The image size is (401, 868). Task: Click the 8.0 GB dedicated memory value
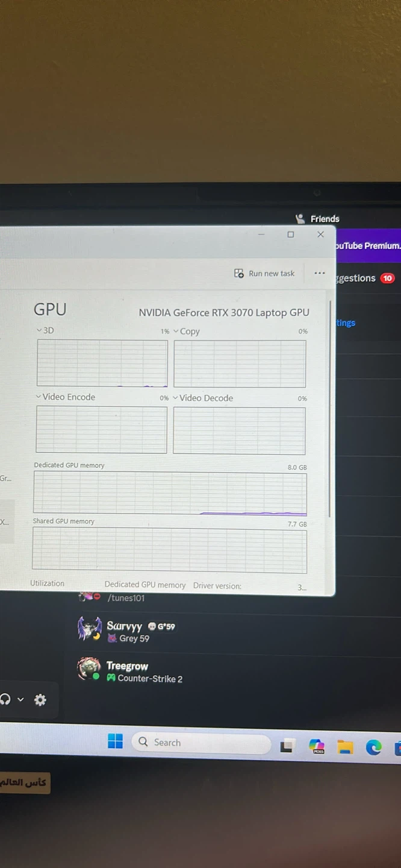297,467
